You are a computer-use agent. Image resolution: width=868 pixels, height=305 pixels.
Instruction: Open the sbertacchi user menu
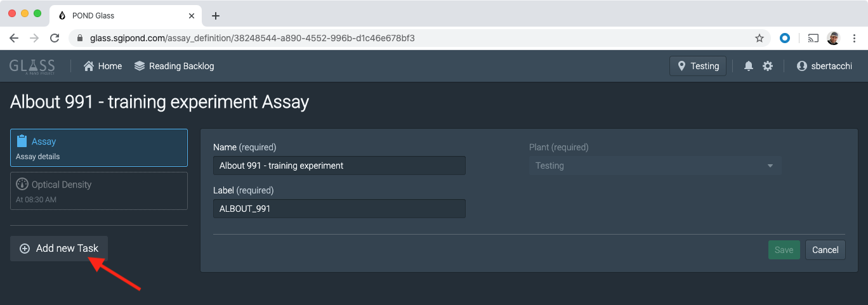(x=824, y=66)
